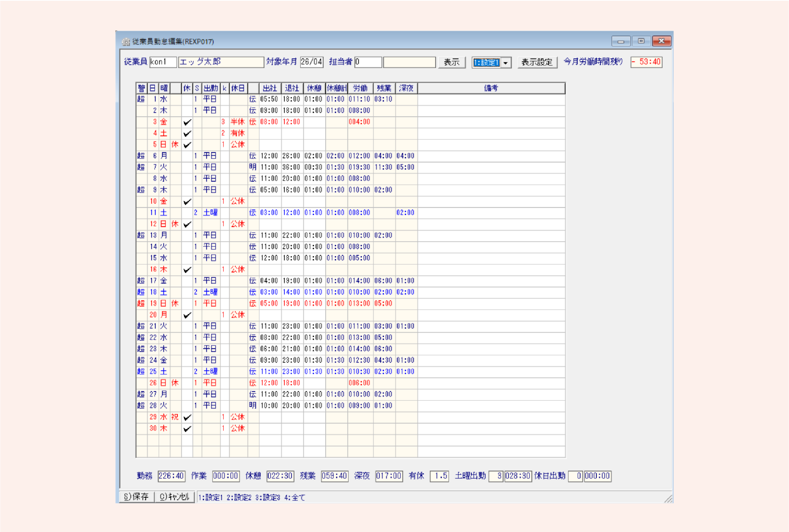
Task: Click the 担当者 code field
Action: point(368,62)
